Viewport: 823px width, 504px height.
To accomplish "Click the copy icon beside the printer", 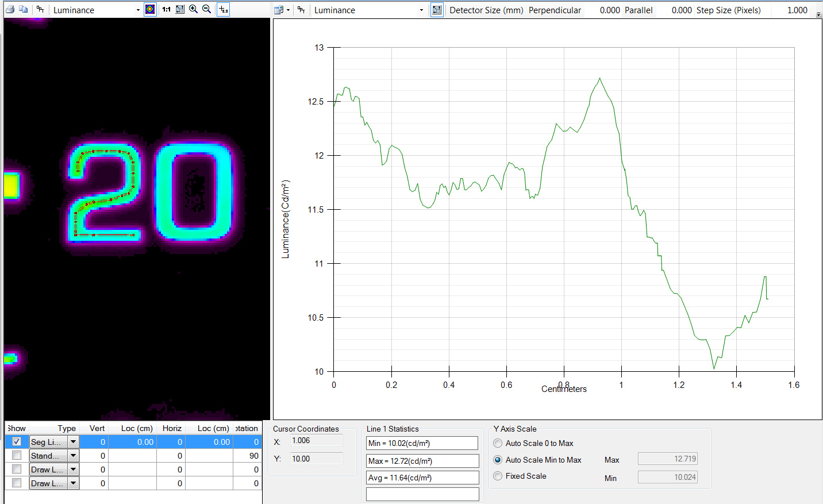I will (x=24, y=10).
